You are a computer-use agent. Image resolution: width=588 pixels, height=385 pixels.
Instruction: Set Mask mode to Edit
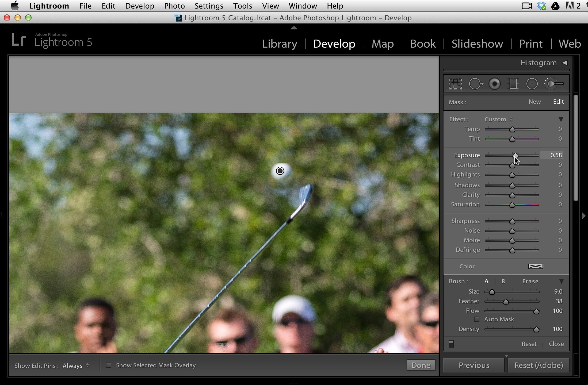tap(558, 102)
